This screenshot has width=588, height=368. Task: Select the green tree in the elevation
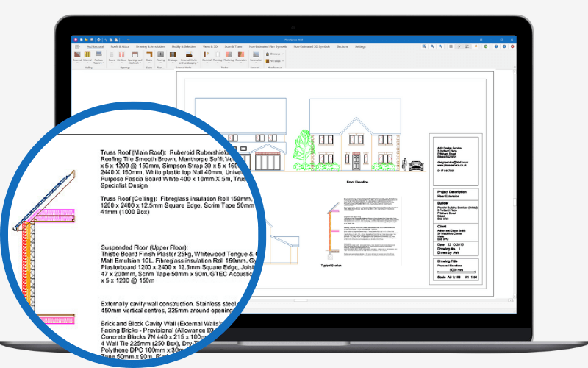(304, 149)
